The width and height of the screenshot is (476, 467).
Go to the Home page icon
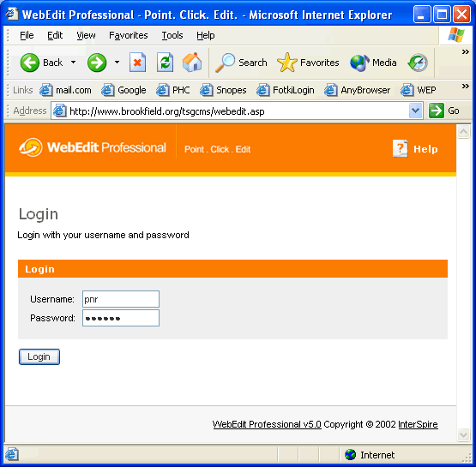click(192, 63)
